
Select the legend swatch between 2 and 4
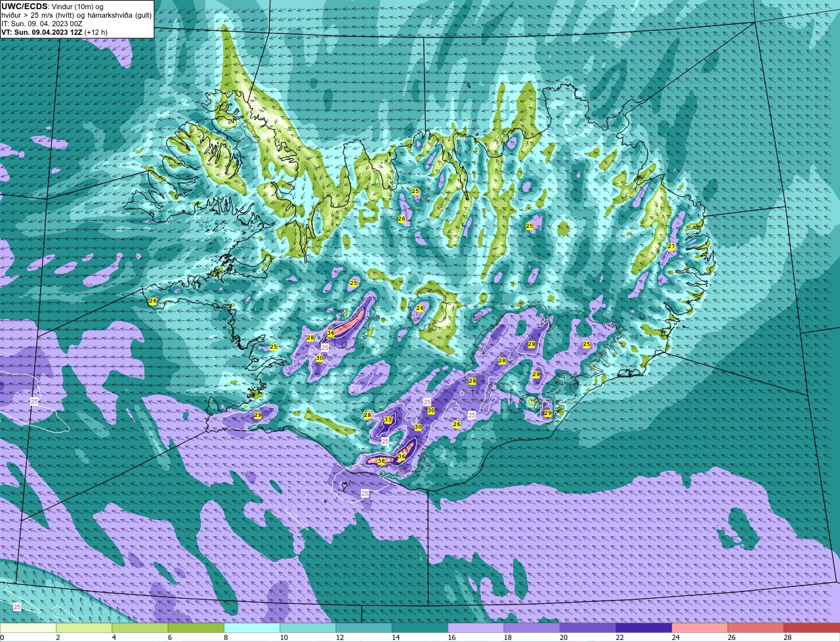pos(84,628)
